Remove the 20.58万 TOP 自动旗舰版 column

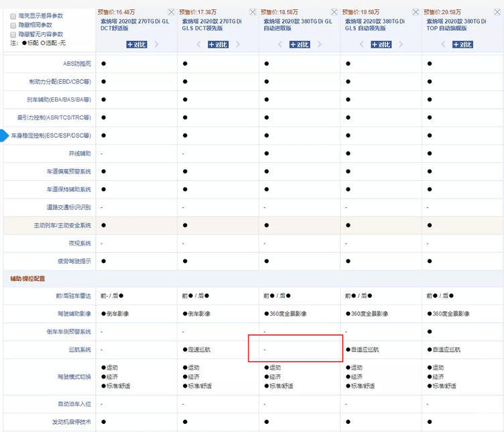pos(497,12)
